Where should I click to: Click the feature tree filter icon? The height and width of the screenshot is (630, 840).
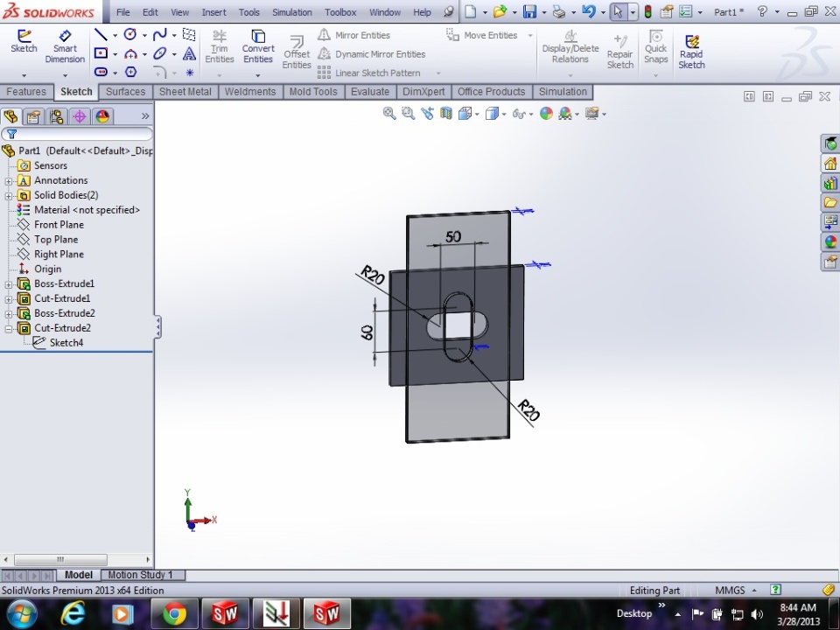(x=11, y=134)
